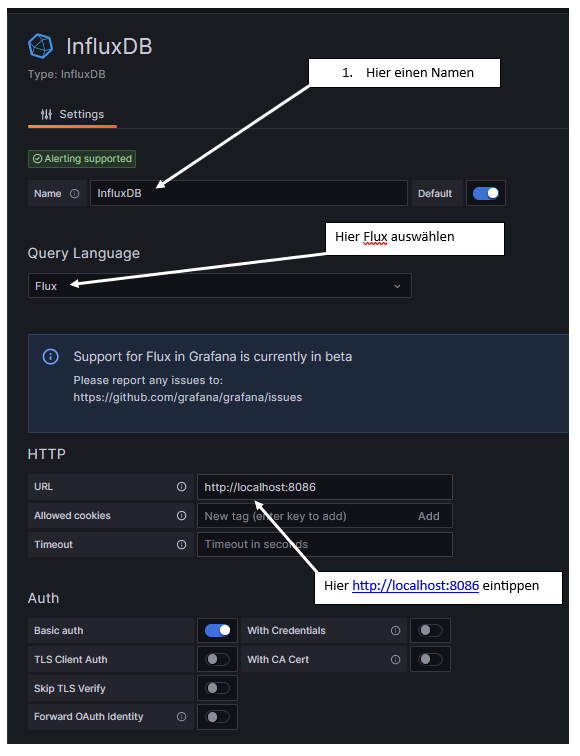This screenshot has height=756, width=580.
Task: Click the With Credentials info icon
Action: tap(395, 631)
